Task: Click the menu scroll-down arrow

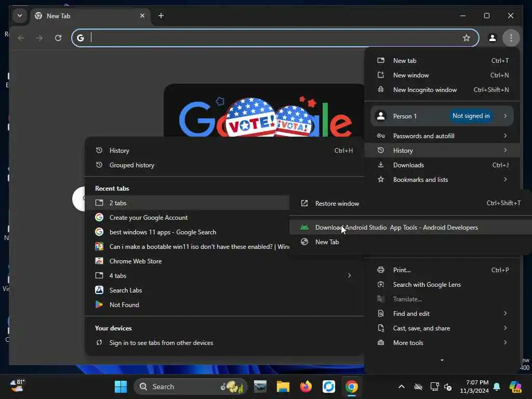Action: click(x=442, y=361)
